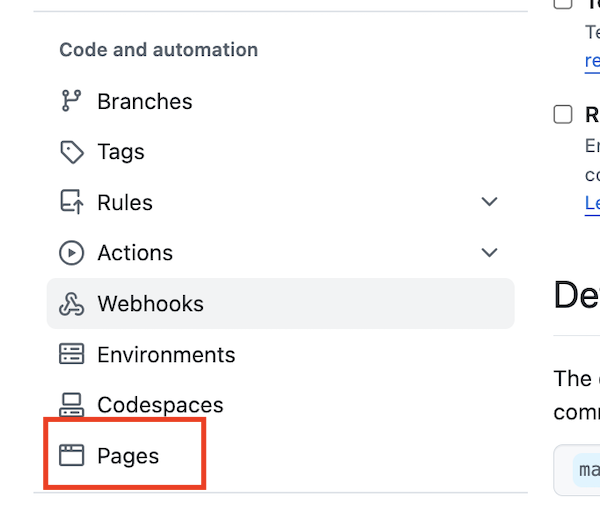The image size is (600, 512).
Task: Open the Branches settings page
Action: point(144,102)
